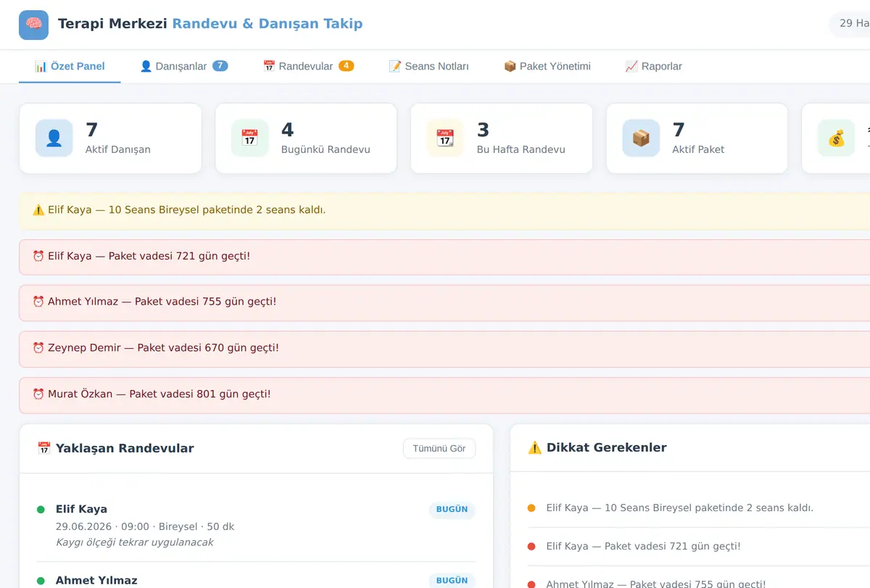This screenshot has width=870, height=588.
Task: Click the 'Randevu & Danışan Takip' title text
Action: coord(268,24)
